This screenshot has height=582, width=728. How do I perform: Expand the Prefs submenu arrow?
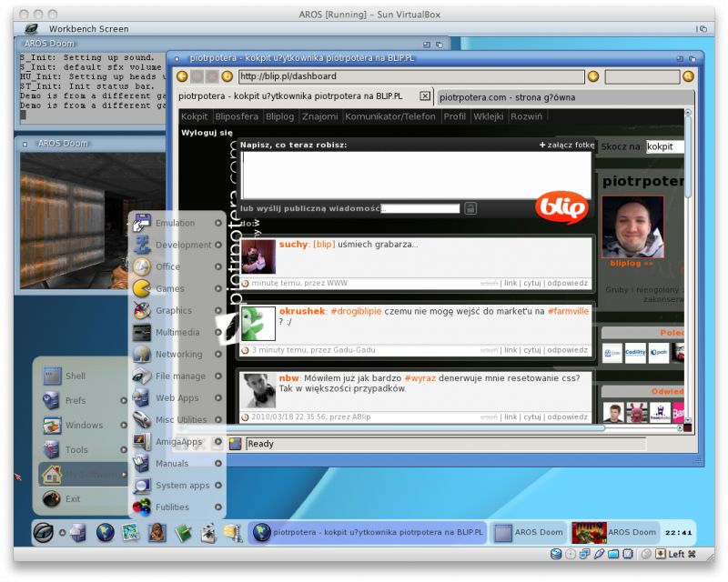(124, 400)
